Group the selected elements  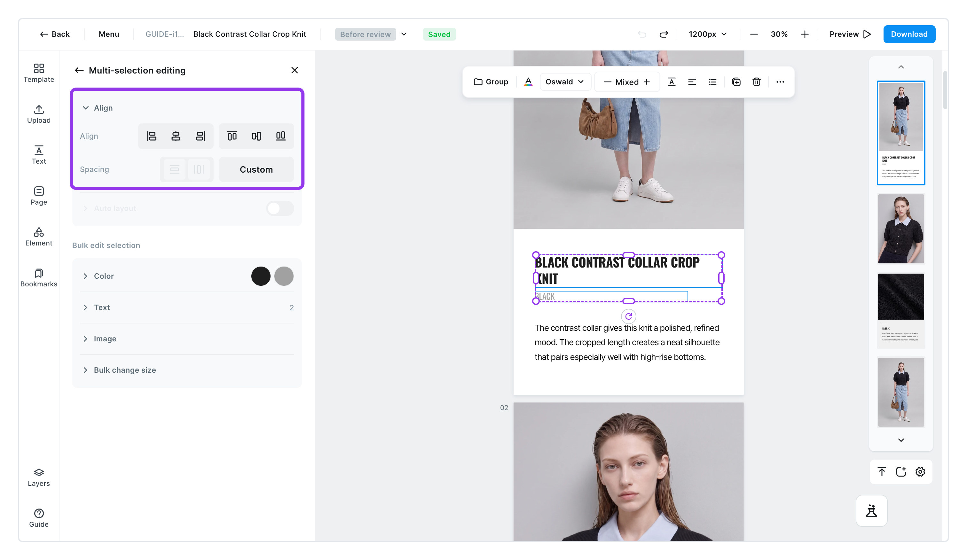(491, 82)
